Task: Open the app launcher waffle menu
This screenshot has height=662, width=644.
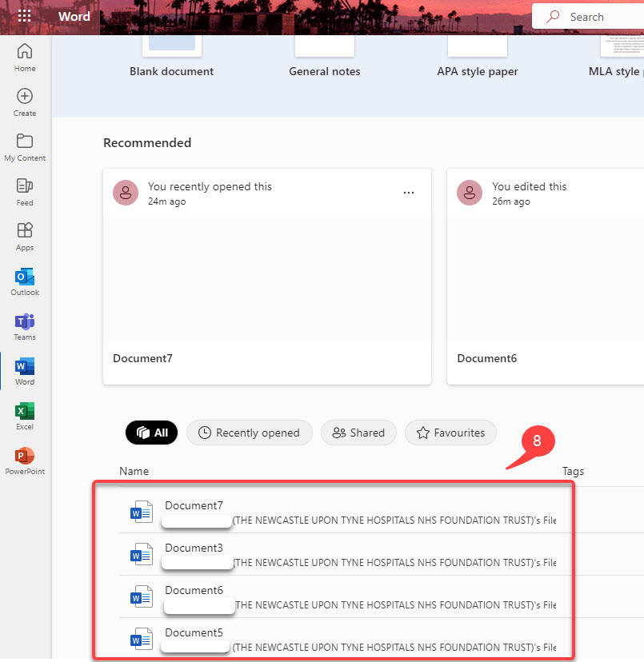Action: (25, 16)
